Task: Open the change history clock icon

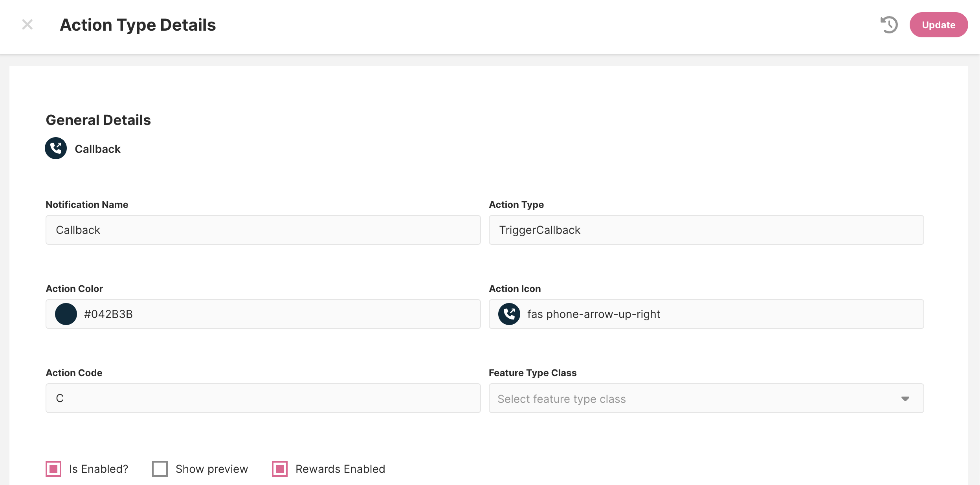Action: pos(889,25)
